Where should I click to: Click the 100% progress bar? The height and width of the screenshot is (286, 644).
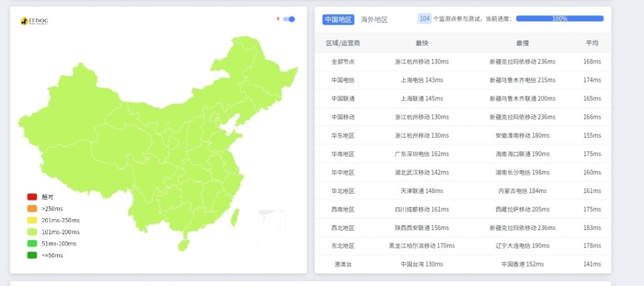[559, 19]
